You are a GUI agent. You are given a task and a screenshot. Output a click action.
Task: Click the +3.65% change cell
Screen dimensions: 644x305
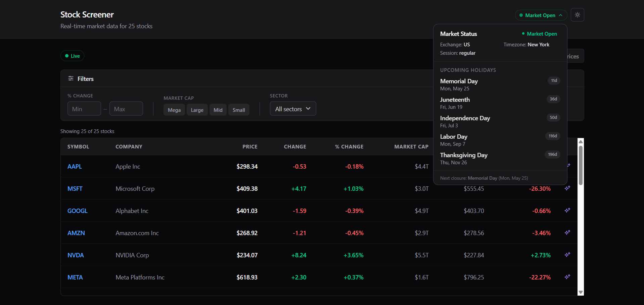click(x=353, y=255)
